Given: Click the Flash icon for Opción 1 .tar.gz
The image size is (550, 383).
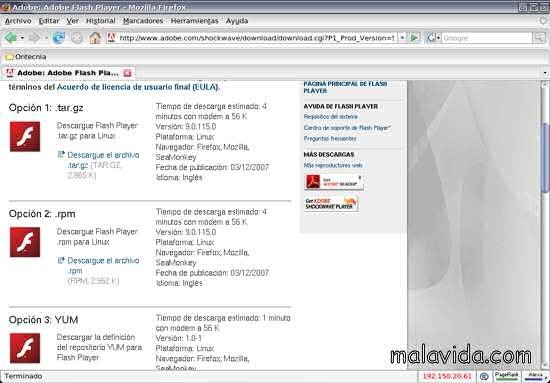Looking at the screenshot, I should [25, 136].
